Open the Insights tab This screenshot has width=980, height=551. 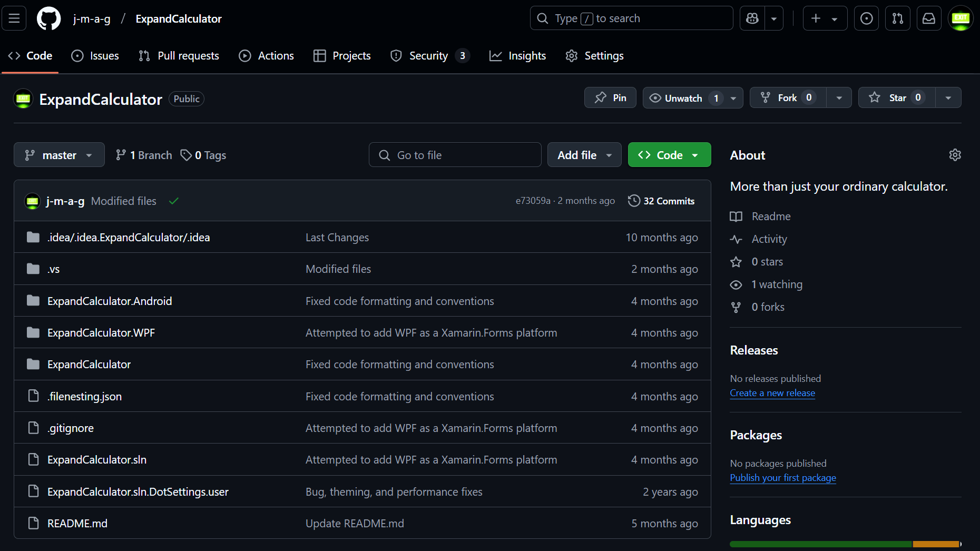point(517,56)
